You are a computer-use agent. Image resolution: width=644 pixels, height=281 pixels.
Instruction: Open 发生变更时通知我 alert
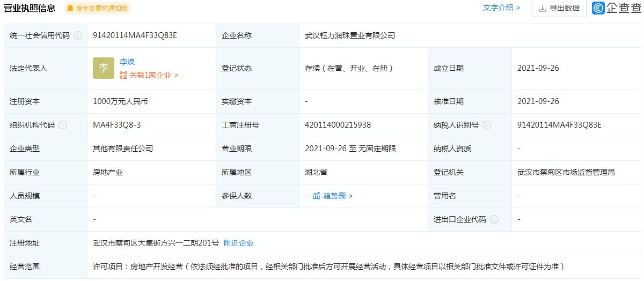click(97, 9)
